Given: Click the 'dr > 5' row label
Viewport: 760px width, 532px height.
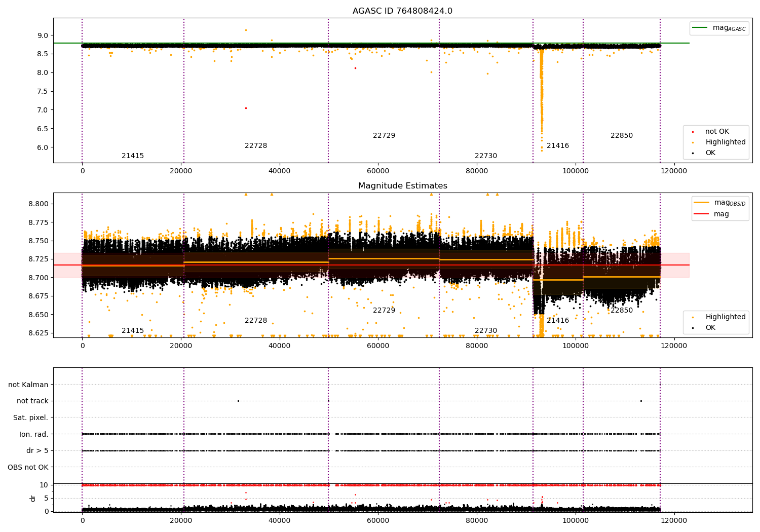Looking at the screenshot, I should click(x=37, y=450).
